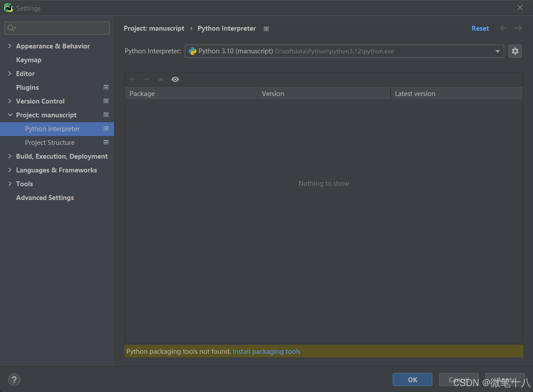Expand Build, Execution, Deployment section
Screen dimensions: 533x392
click(10, 156)
